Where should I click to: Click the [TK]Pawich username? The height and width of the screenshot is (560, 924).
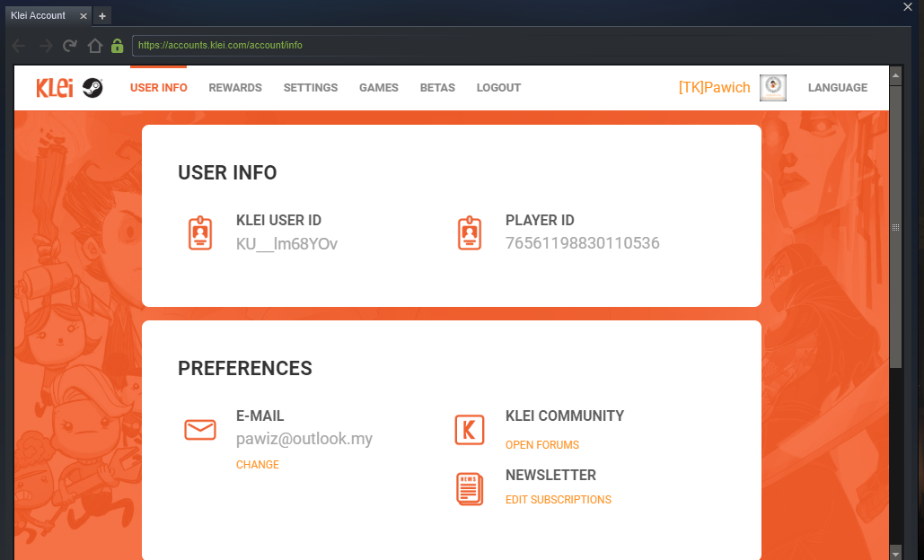pyautogui.click(x=714, y=88)
